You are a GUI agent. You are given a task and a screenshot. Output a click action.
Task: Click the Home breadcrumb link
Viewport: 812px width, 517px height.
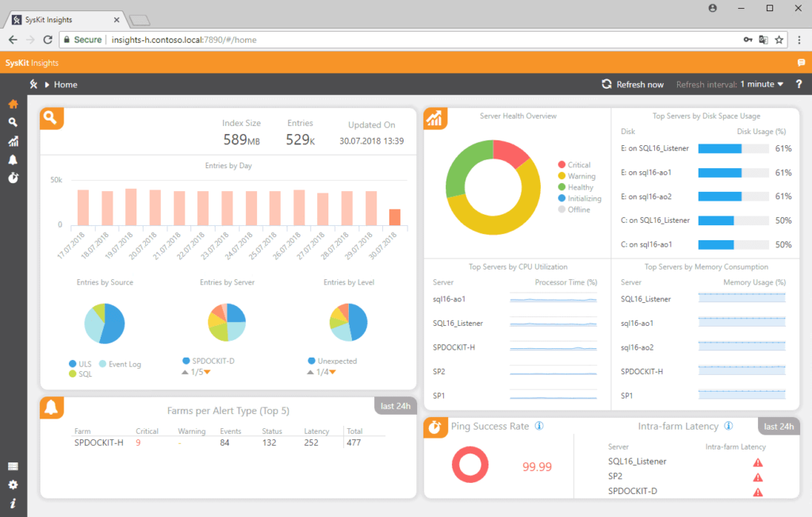pyautogui.click(x=66, y=84)
